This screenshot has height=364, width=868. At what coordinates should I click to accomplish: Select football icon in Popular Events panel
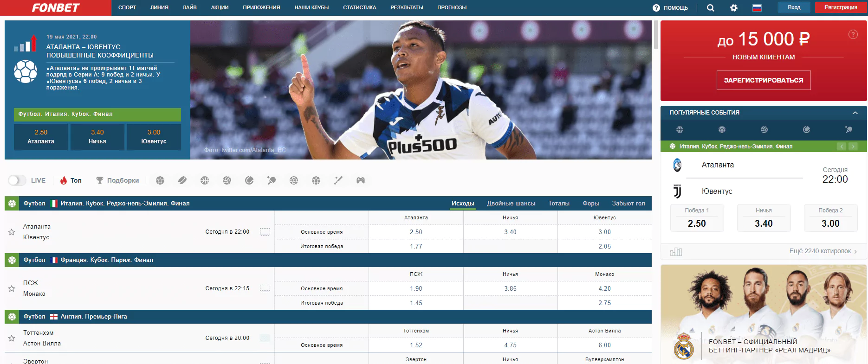[x=722, y=130]
